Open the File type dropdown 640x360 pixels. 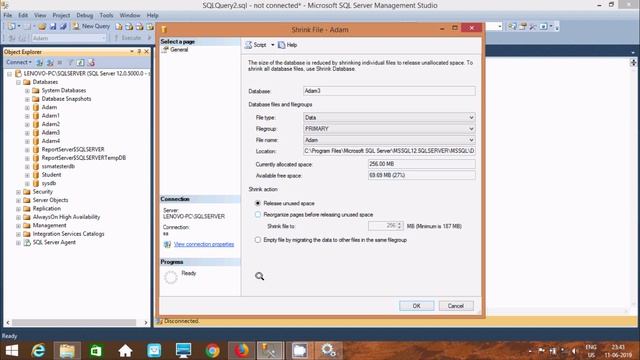tap(471, 118)
